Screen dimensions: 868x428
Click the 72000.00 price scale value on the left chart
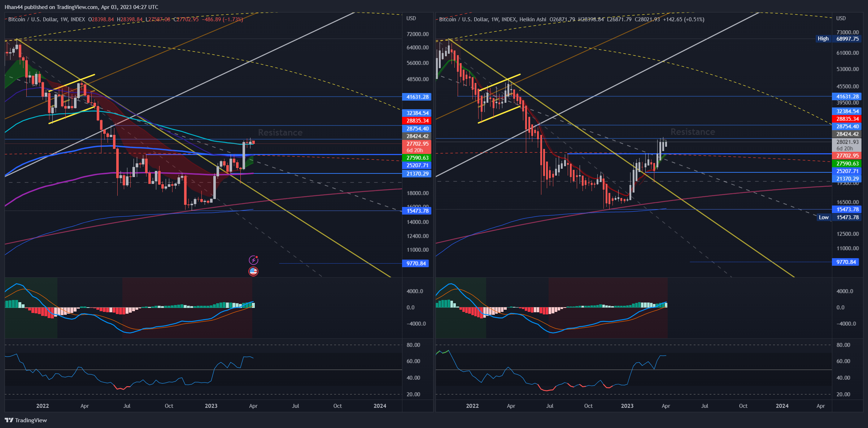(x=418, y=34)
